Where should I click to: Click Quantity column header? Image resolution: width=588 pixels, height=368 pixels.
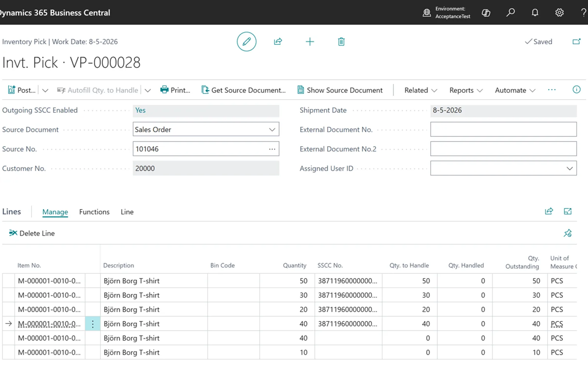pyautogui.click(x=294, y=265)
